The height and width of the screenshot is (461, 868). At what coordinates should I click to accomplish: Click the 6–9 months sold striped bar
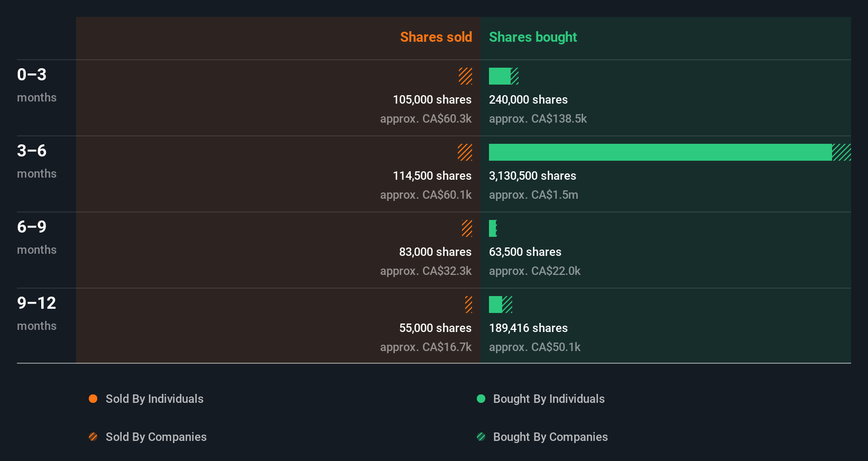coord(467,228)
